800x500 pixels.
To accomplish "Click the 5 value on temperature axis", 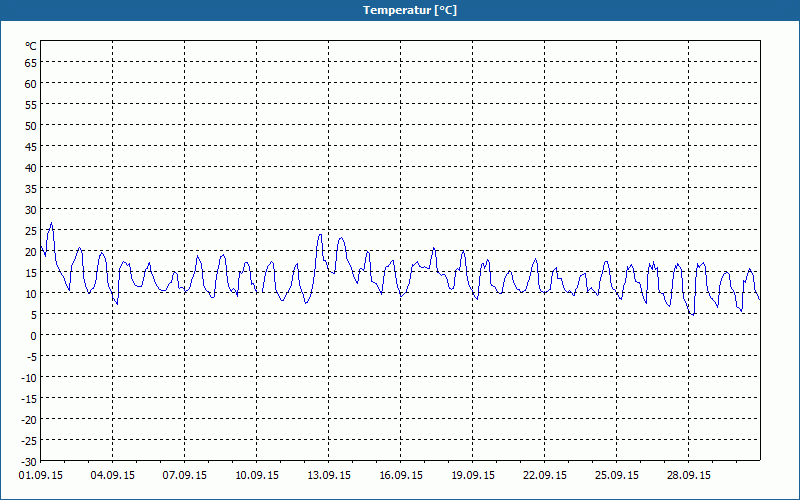I will pyautogui.click(x=34, y=315).
